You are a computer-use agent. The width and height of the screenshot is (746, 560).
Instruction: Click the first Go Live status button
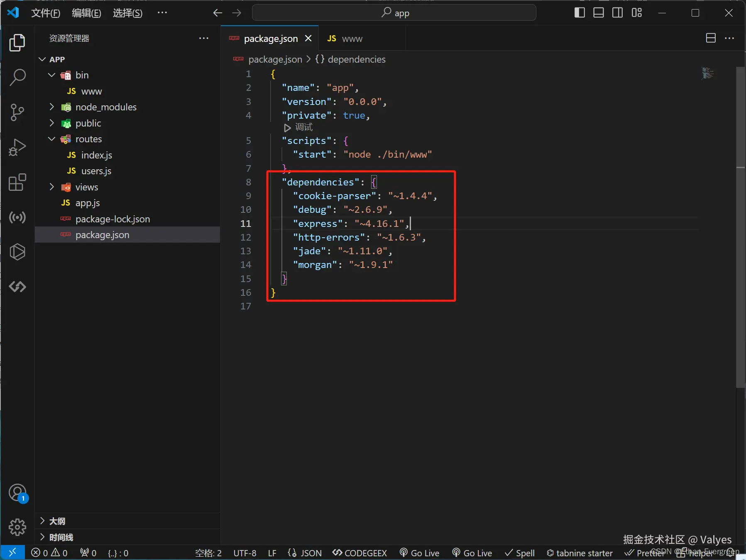419,553
